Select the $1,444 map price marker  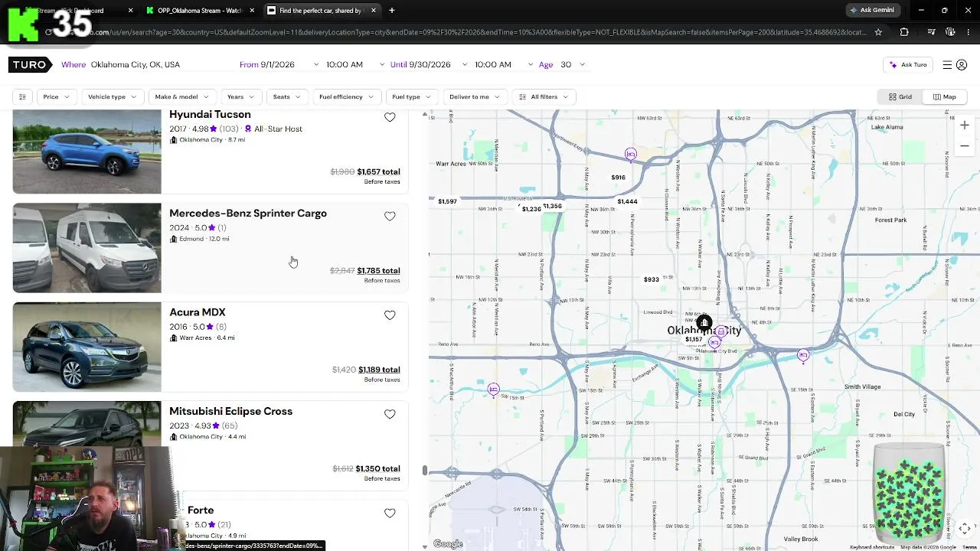coord(627,201)
